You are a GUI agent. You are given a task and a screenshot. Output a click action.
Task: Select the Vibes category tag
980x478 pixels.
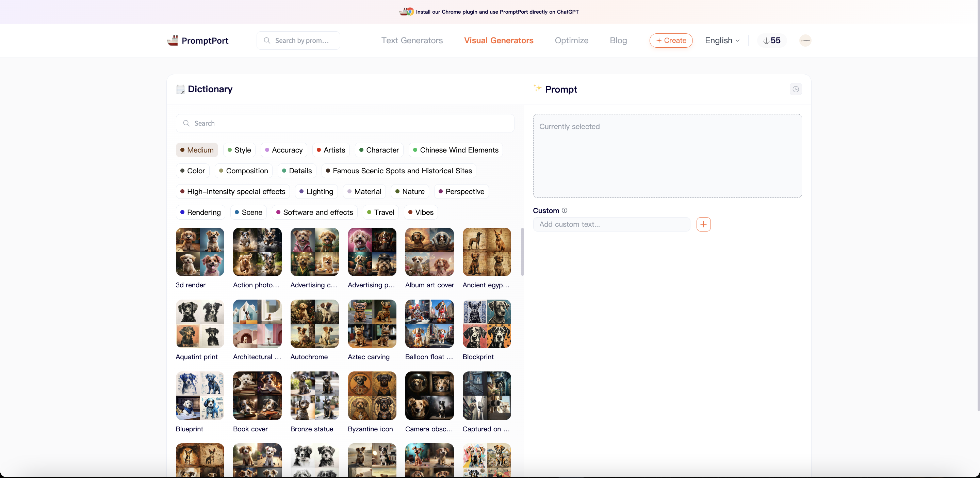point(420,212)
